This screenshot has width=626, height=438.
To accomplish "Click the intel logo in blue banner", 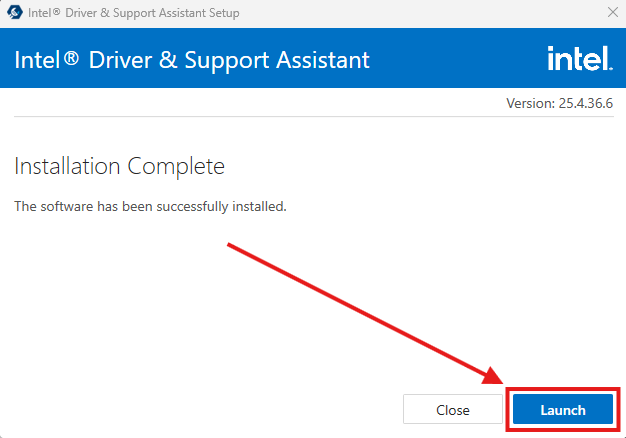I will [x=580, y=58].
